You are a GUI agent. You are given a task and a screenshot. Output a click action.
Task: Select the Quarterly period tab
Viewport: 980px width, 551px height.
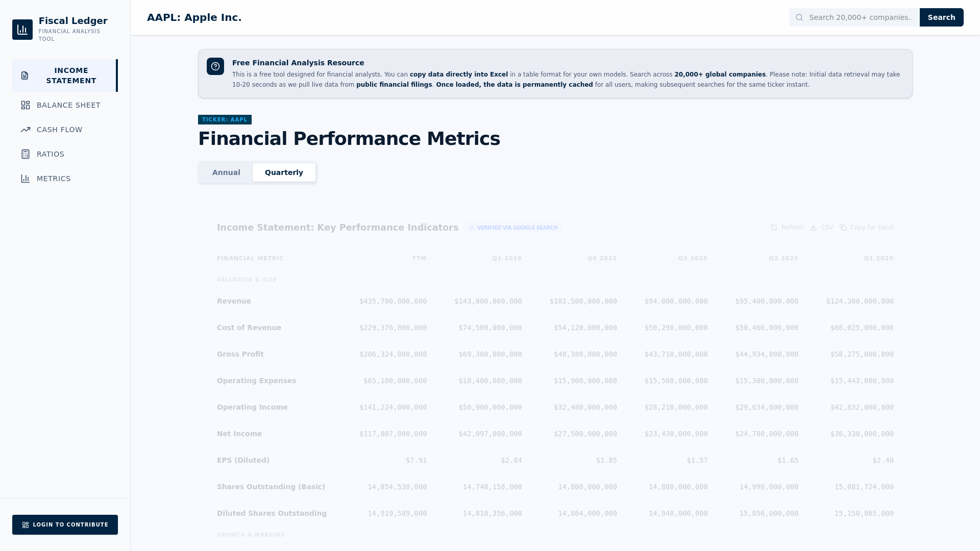click(284, 172)
